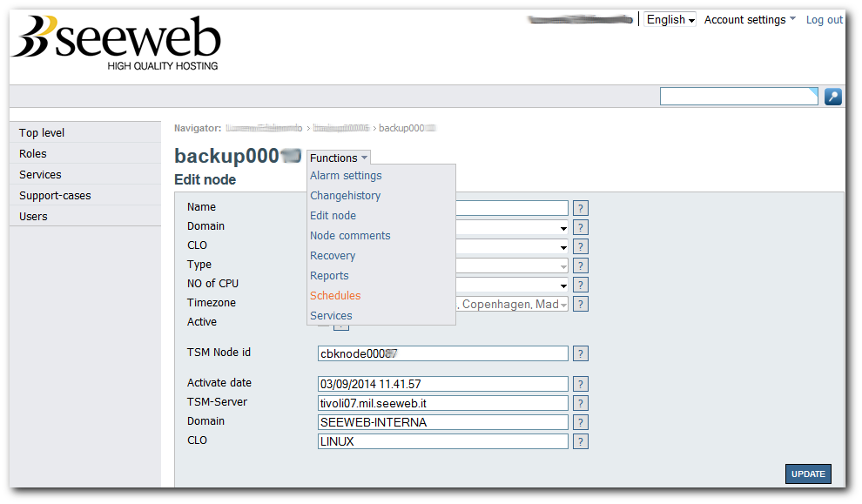Open help for the Timezone field
The image size is (862, 504).
tap(581, 305)
